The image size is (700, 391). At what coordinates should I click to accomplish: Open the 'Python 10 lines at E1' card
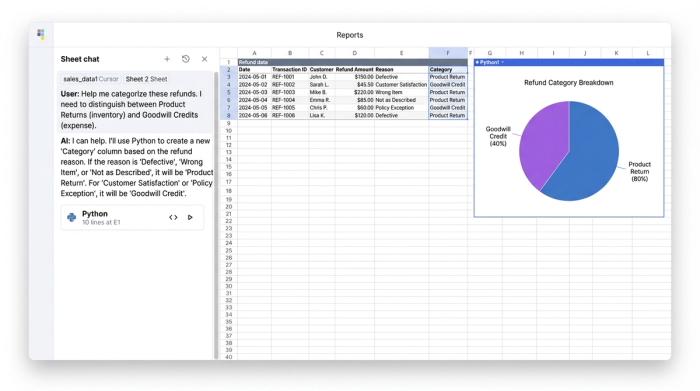132,217
